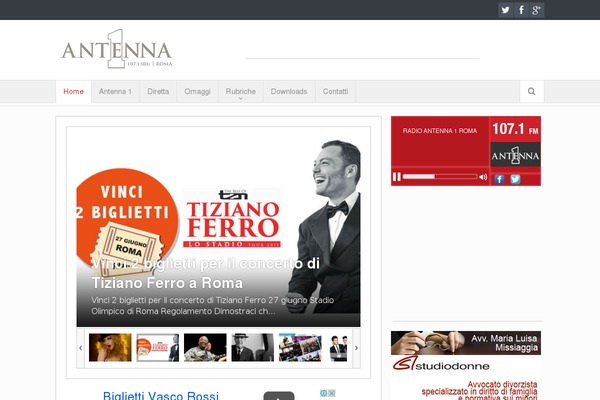Close the ad with the X icon
Viewport: 600px width, 400px height.
331,393
